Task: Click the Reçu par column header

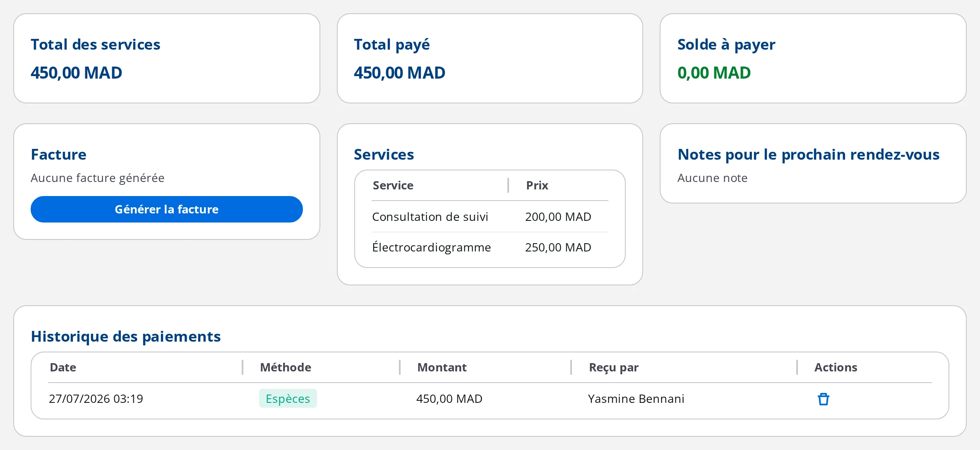Action: pos(614,367)
